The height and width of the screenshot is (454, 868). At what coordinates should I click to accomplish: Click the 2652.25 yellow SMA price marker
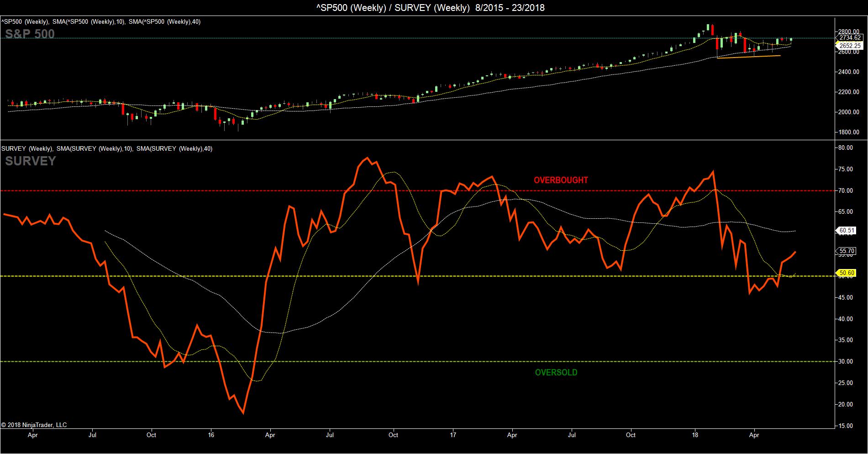click(849, 46)
